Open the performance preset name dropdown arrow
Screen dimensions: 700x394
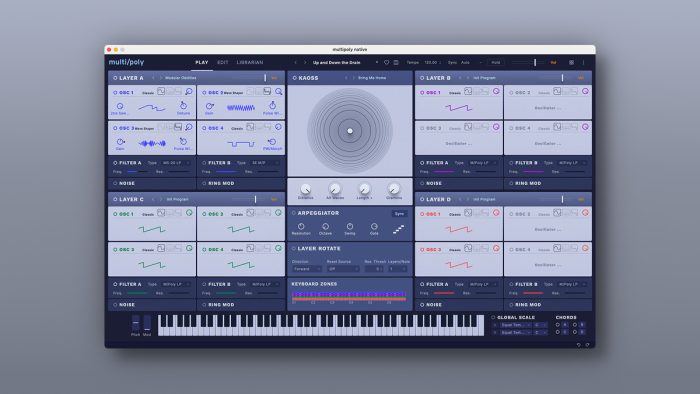tap(377, 62)
